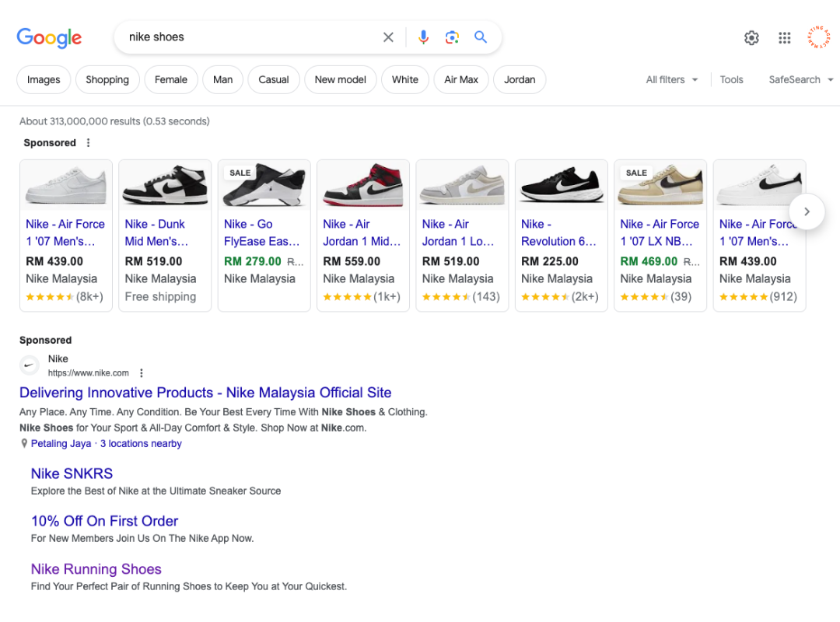Start voice search with microphone icon
The width and height of the screenshot is (840, 622).
pos(423,37)
